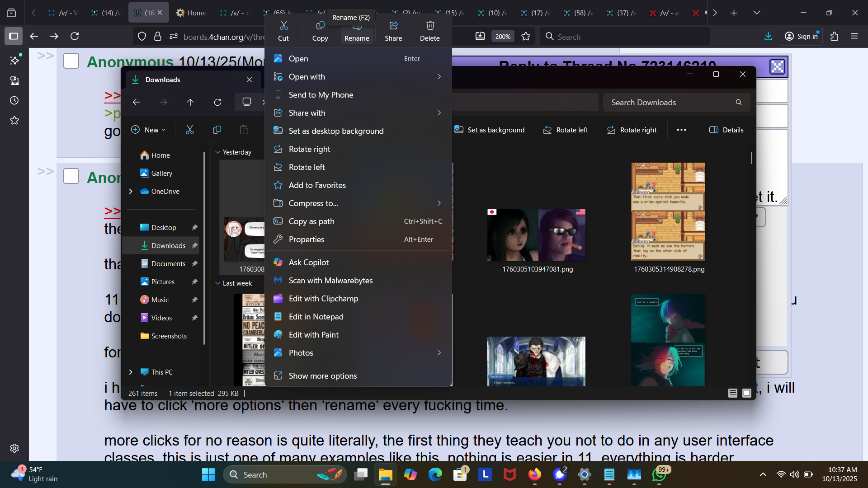Click the Cut scissors icon in context menu

(x=283, y=26)
